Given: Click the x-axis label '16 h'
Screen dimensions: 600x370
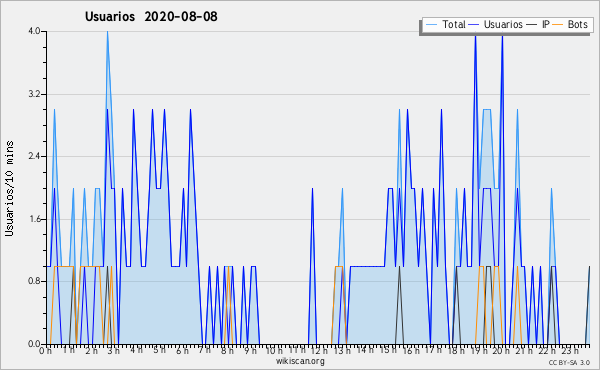Looking at the screenshot, I should pos(411,351).
